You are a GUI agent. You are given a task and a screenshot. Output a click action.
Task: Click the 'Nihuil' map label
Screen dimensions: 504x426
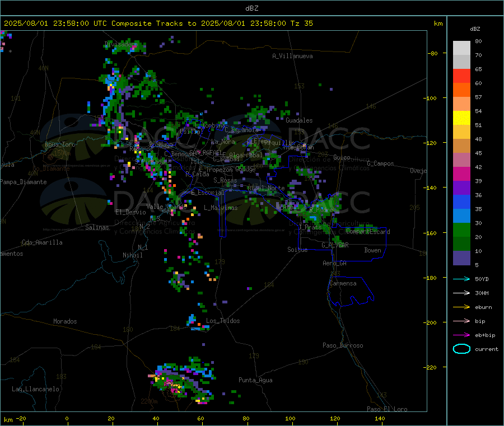tap(133, 255)
